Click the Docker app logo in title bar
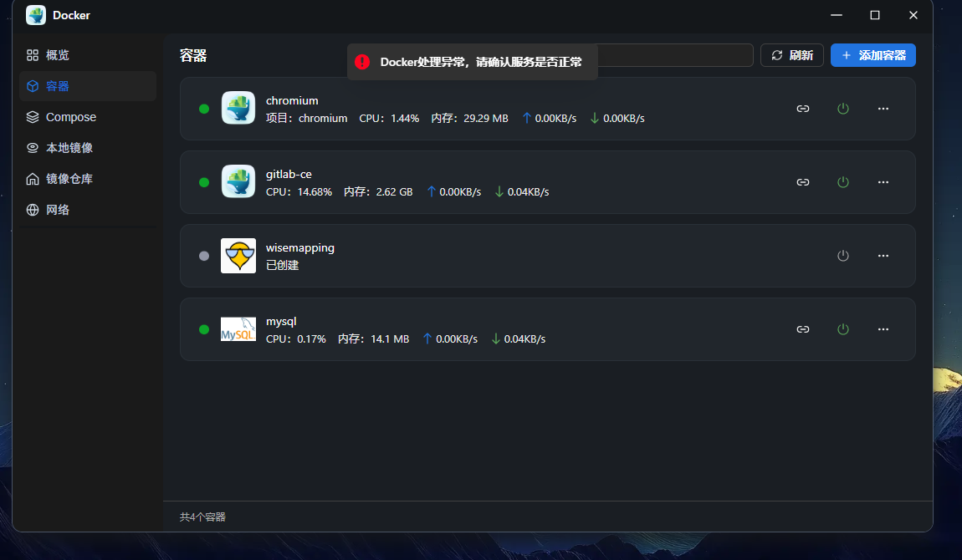The height and width of the screenshot is (560, 962). [36, 15]
